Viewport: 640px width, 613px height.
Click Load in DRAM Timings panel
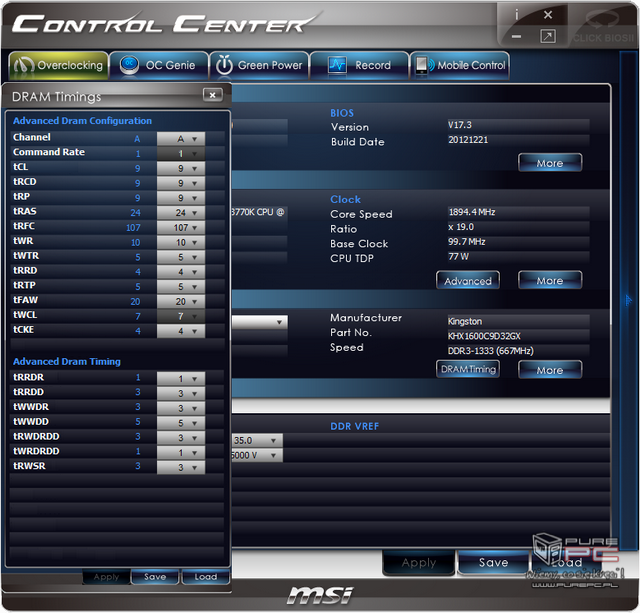pyautogui.click(x=206, y=577)
